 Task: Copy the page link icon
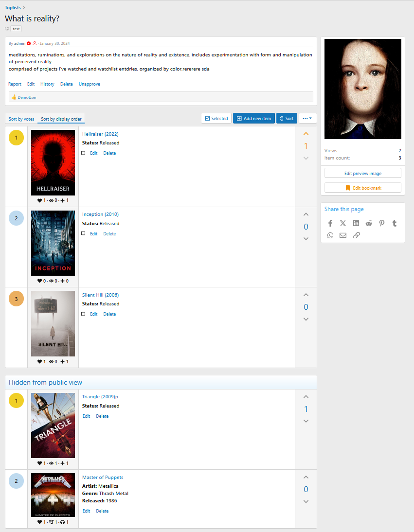[356, 235]
